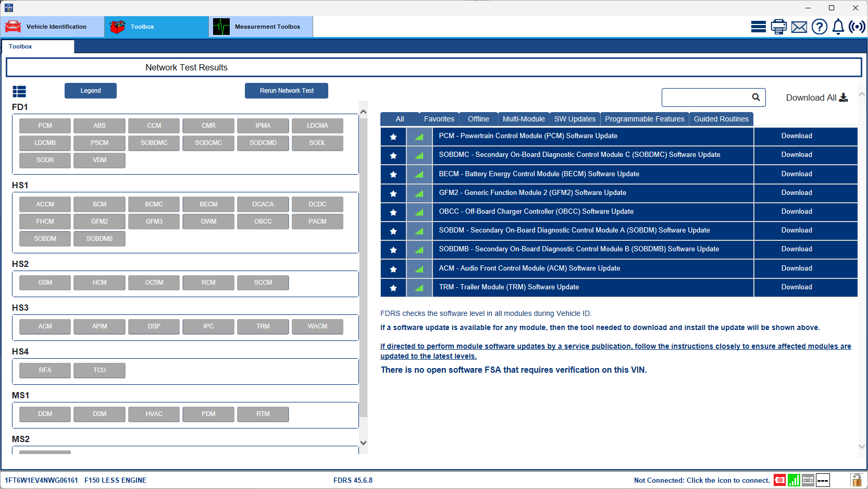Open the email envelope icon

click(x=799, y=26)
